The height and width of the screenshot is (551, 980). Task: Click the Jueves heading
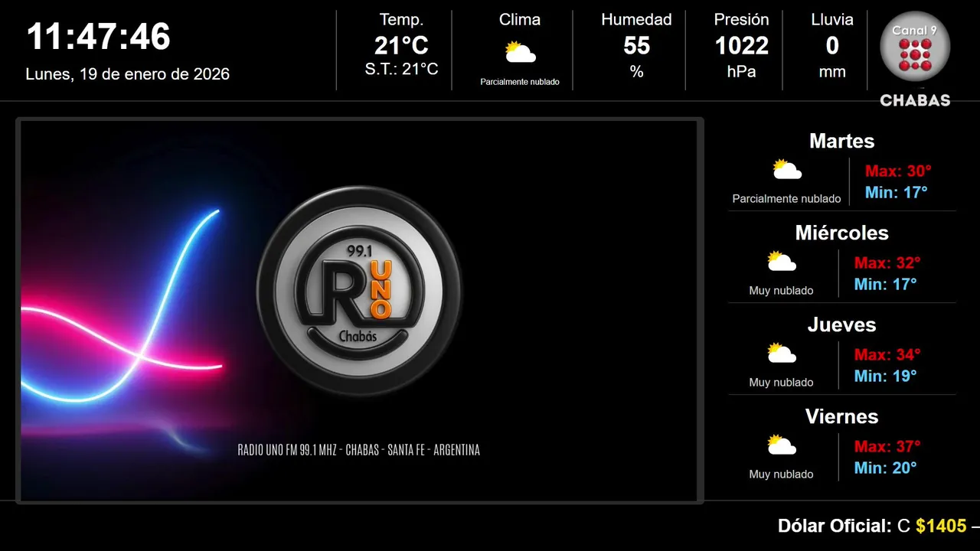pos(841,324)
